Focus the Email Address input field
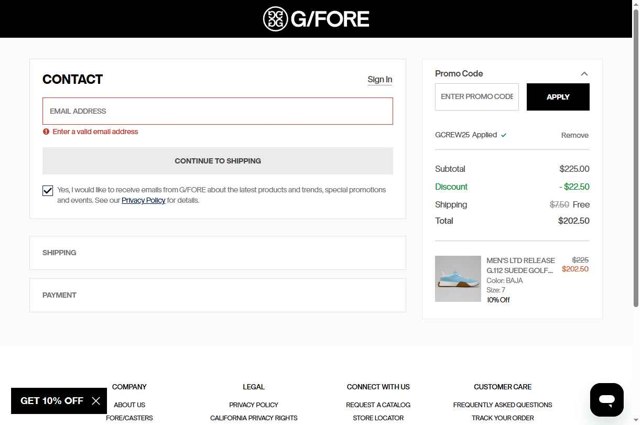 click(x=218, y=111)
